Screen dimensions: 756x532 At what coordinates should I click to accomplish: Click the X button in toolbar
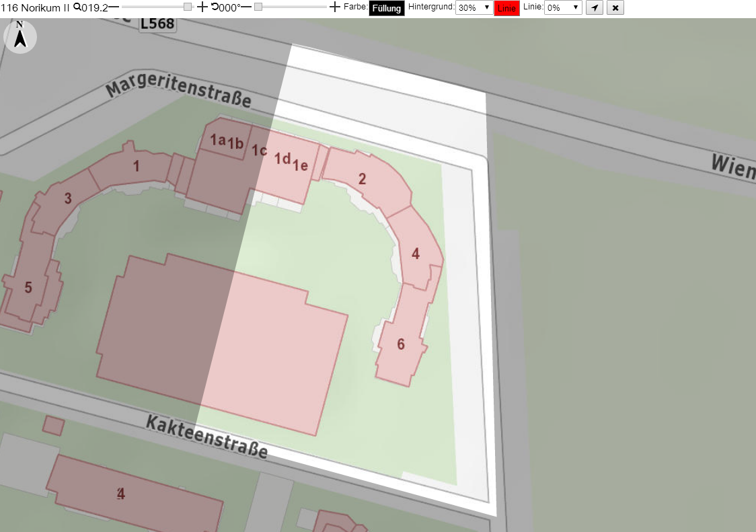(615, 7)
